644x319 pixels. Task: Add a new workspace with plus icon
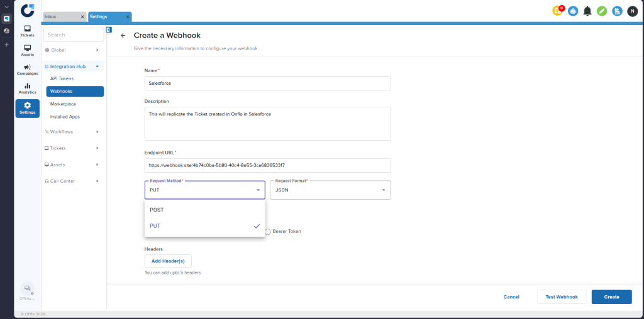6,45
